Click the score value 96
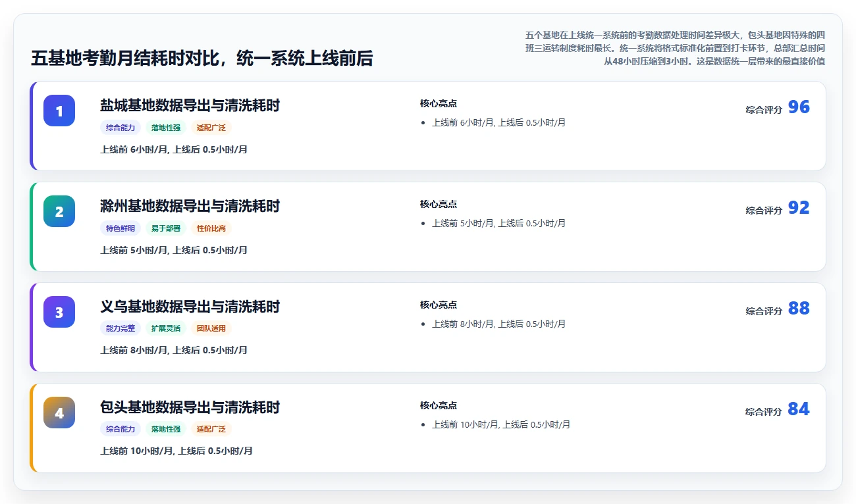 (799, 107)
